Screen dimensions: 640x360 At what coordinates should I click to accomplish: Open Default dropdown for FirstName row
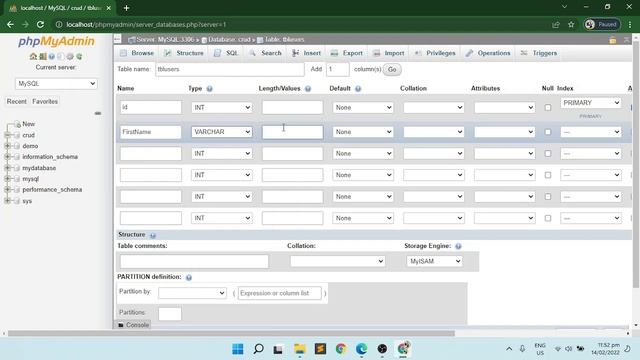tap(363, 132)
